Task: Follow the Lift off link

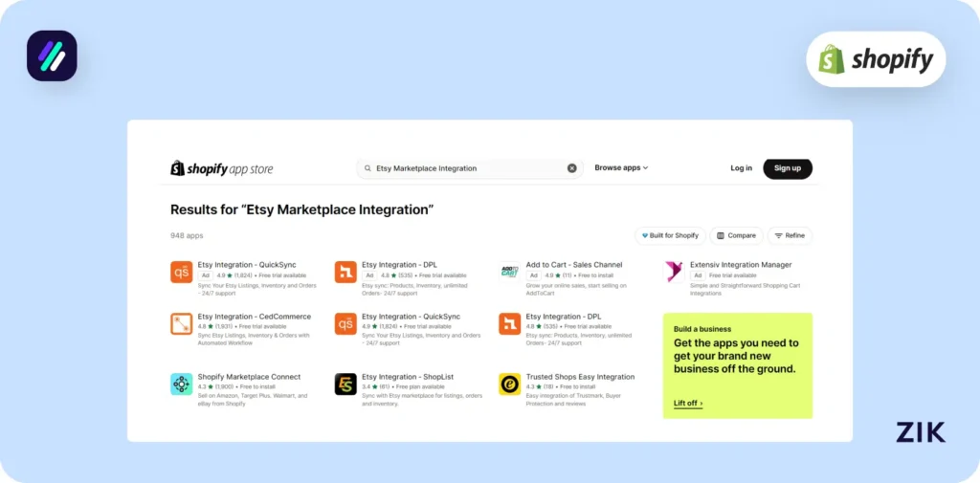Action: point(688,404)
